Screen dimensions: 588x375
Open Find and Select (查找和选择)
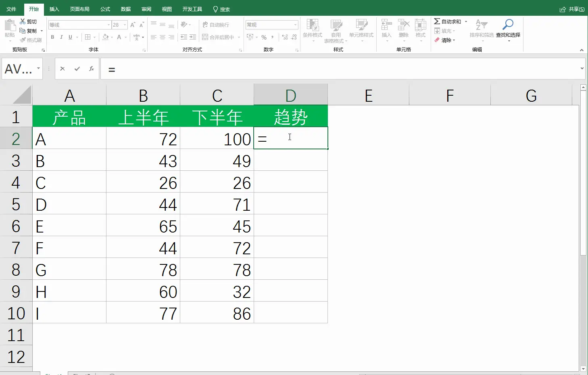(x=508, y=30)
